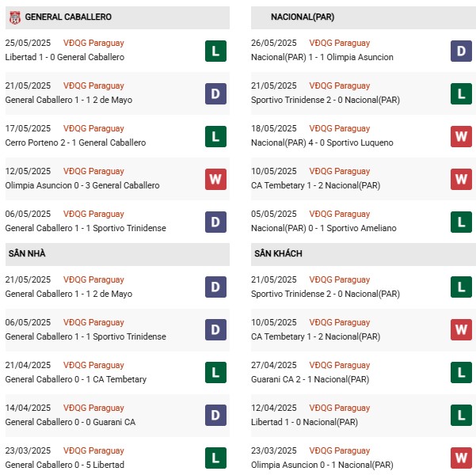The image size is (476, 475).
Task: Click the L badge for Cerro Porteno 2-1 General Caballero
Action: 215,136
